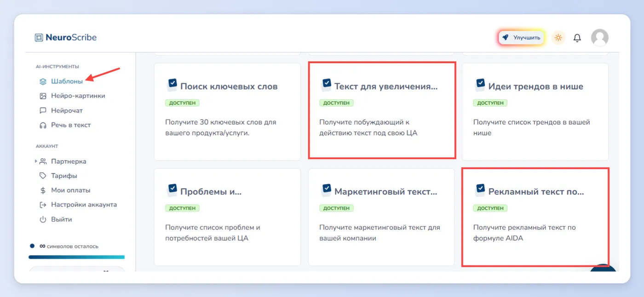
Task: Toggle the sun theme switch icon
Action: tap(558, 38)
